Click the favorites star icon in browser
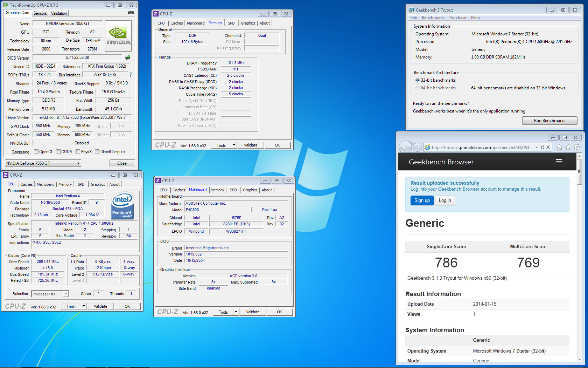Viewport: 588px width, 368px height. tap(568, 147)
